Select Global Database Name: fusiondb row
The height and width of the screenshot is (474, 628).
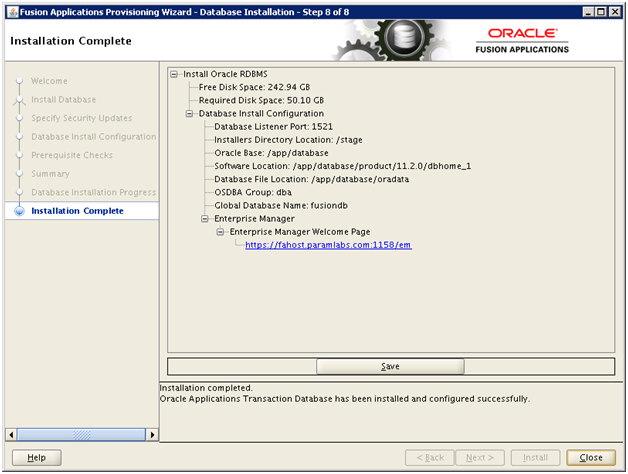pyautogui.click(x=281, y=206)
